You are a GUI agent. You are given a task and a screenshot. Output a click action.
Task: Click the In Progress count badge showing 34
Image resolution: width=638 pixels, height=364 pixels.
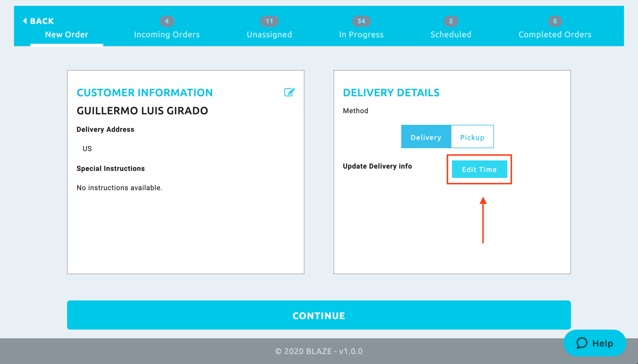pyautogui.click(x=361, y=21)
